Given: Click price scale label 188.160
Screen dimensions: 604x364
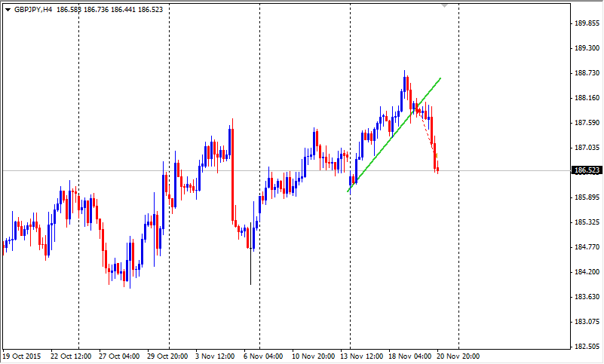Looking at the screenshot, I should coord(587,98).
